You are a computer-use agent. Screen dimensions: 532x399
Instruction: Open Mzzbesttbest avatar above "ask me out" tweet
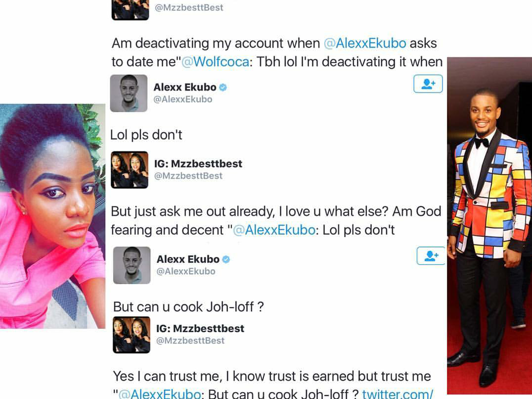[x=130, y=170]
